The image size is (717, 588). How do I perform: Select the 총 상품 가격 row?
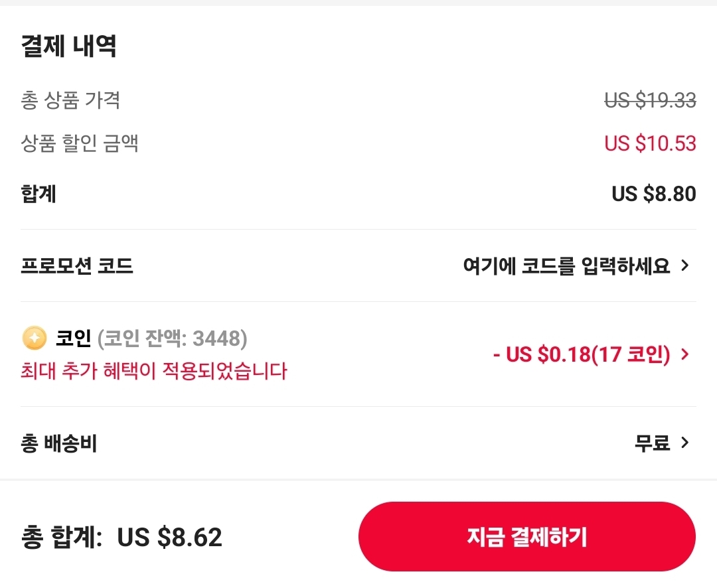click(358, 101)
